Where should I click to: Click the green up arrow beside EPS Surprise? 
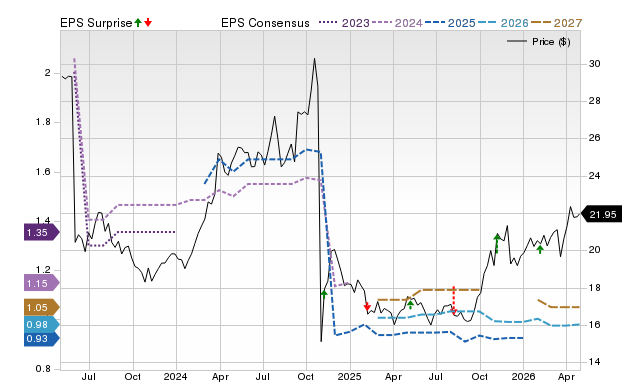click(138, 22)
